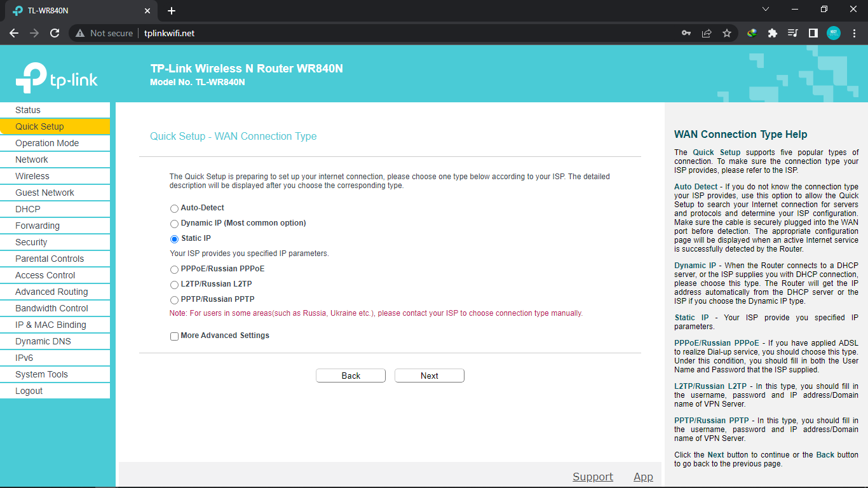The image size is (868, 488).
Task: Click the Not secure warning icon
Action: [80, 33]
